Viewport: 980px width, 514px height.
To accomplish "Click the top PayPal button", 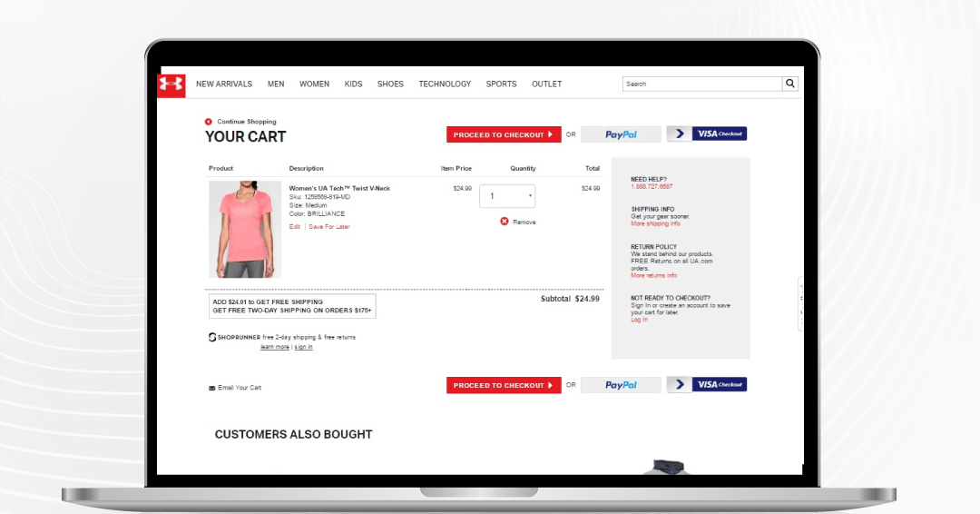I will [621, 134].
